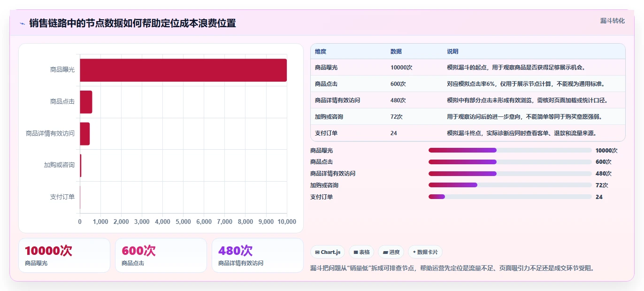The height and width of the screenshot is (291, 644).
Task: Click the summary paragraph starting 漏斗把问题
Action: [453, 268]
